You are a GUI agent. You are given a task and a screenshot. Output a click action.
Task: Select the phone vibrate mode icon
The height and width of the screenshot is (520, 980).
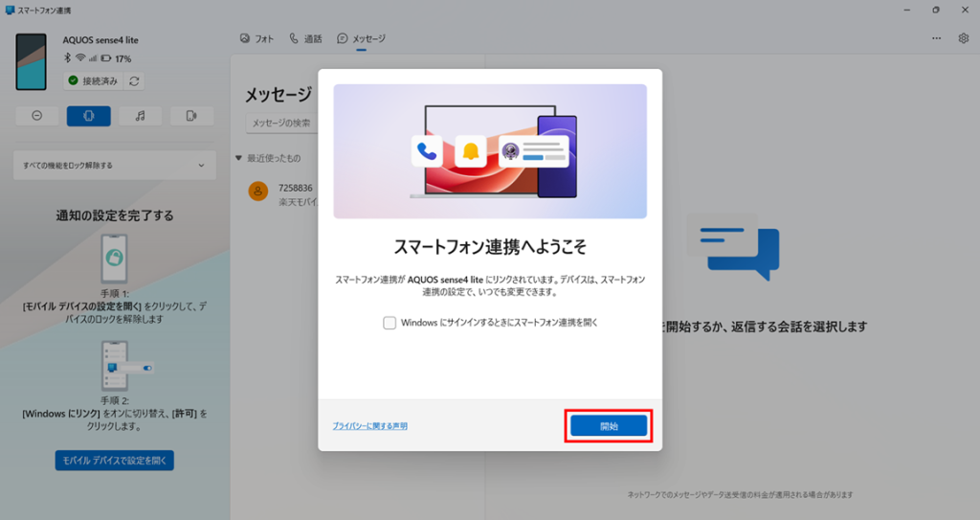(88, 116)
